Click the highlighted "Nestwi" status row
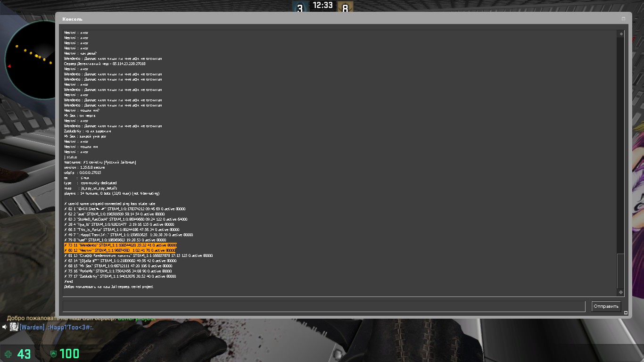This screenshot has height=362, width=644. tap(120, 250)
